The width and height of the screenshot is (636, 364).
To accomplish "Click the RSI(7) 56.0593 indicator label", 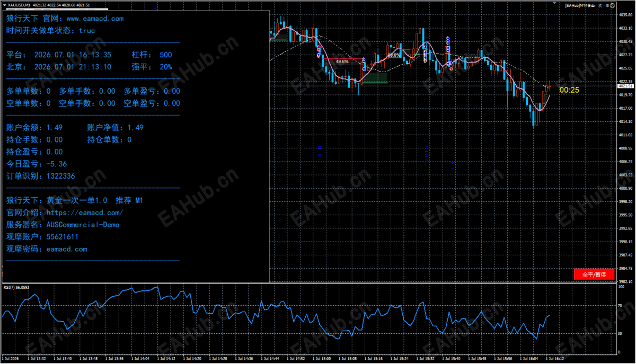I will point(16,287).
